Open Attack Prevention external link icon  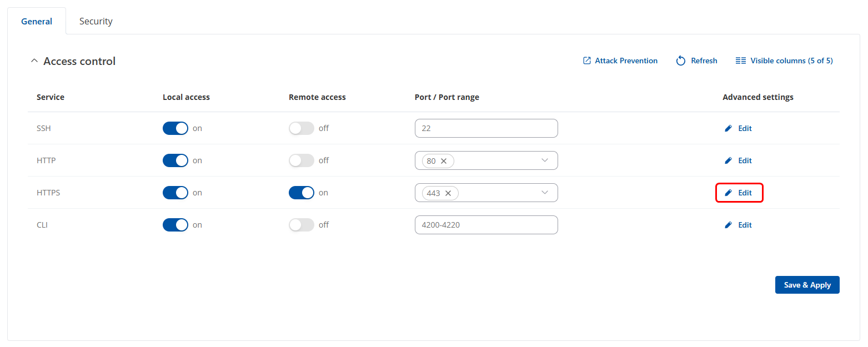pyautogui.click(x=586, y=61)
